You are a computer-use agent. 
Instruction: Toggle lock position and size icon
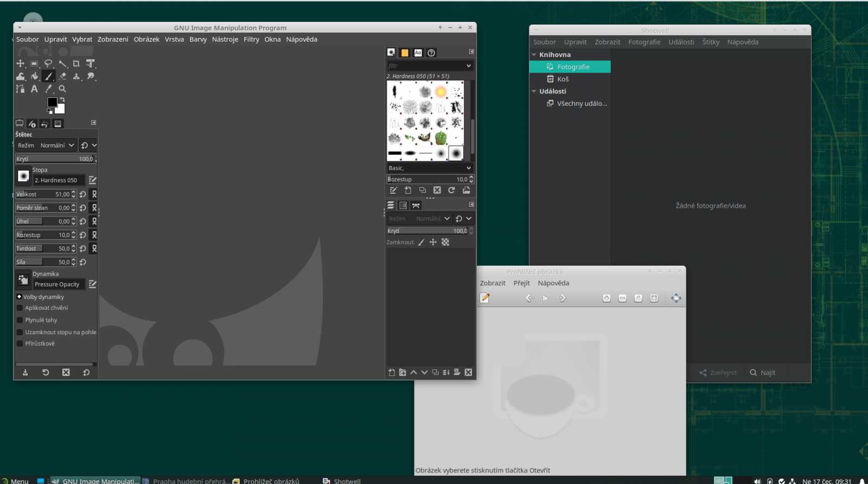433,243
